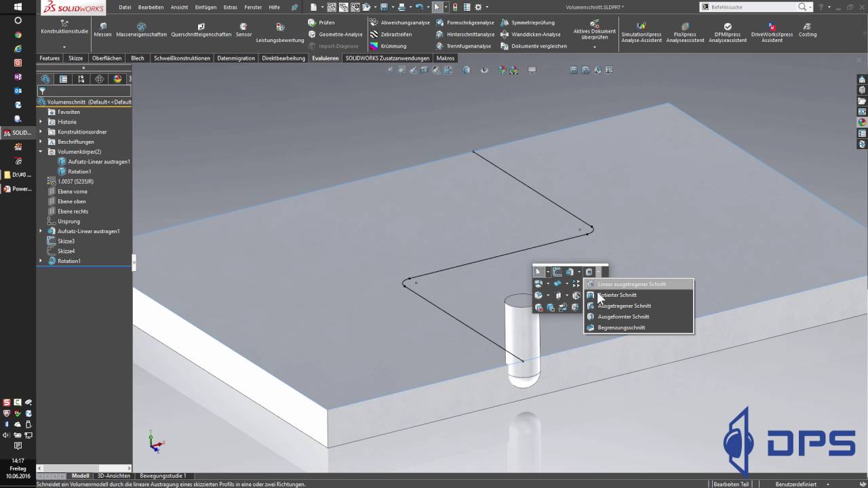868x488 pixels.
Task: Click the Undo arrow icon
Action: [419, 7]
